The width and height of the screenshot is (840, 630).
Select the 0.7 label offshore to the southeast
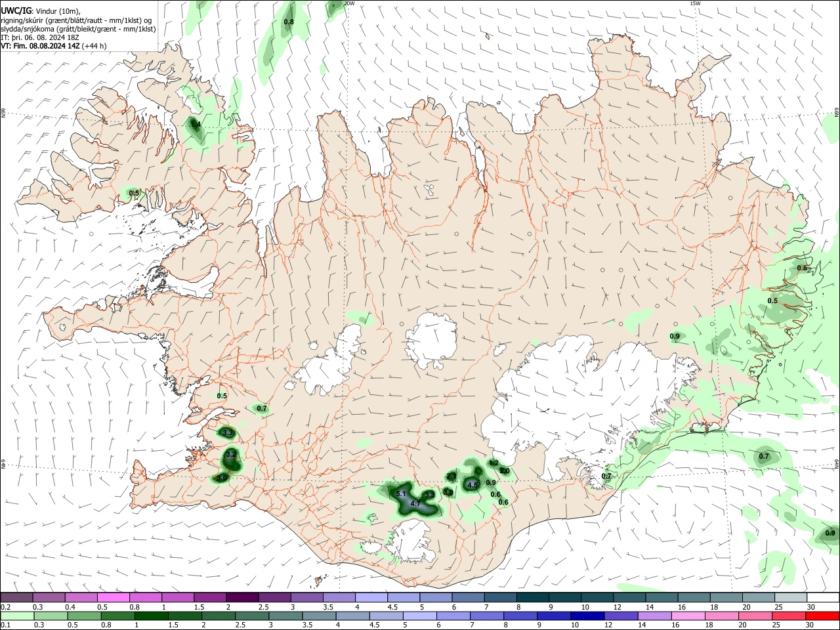pos(764,456)
